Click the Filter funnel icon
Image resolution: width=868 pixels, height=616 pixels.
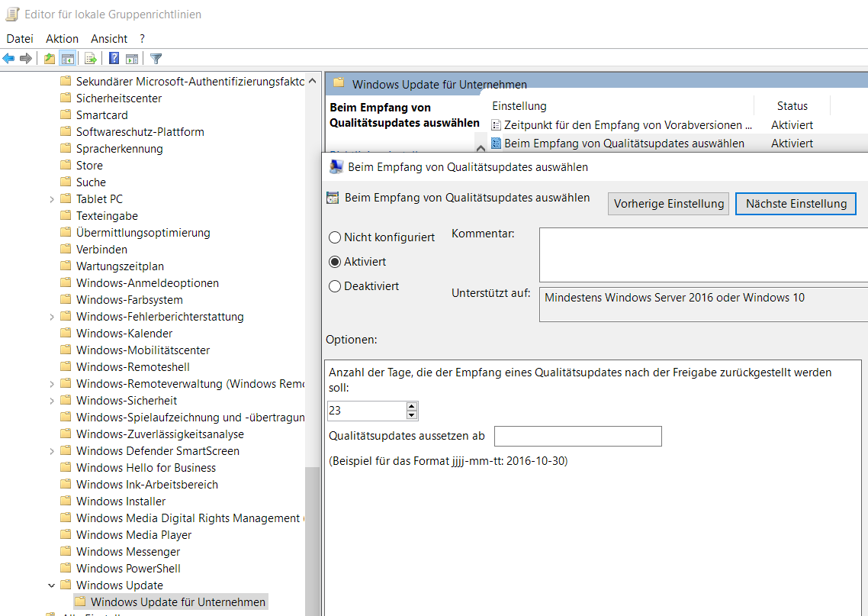[156, 58]
